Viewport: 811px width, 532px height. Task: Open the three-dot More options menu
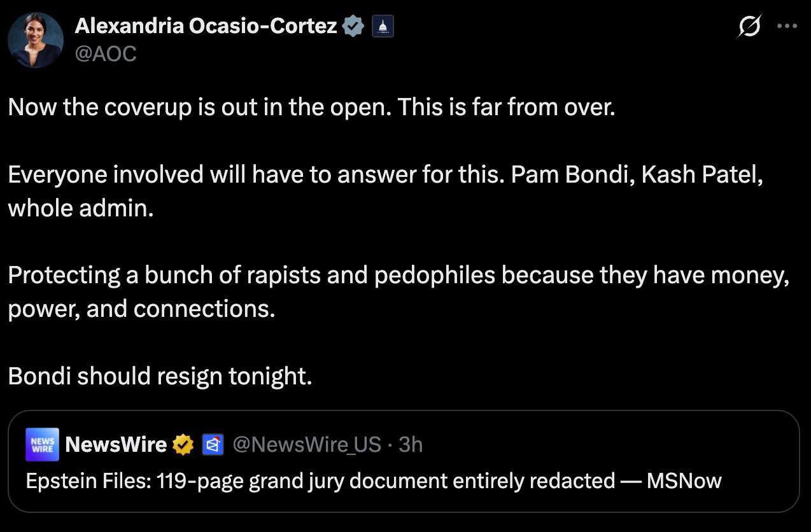787,27
